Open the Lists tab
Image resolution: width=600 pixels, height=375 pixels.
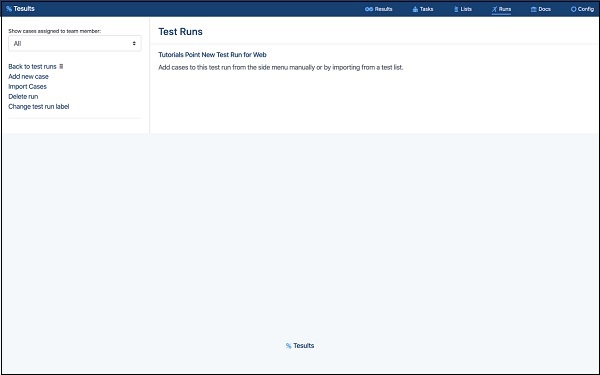463,9
